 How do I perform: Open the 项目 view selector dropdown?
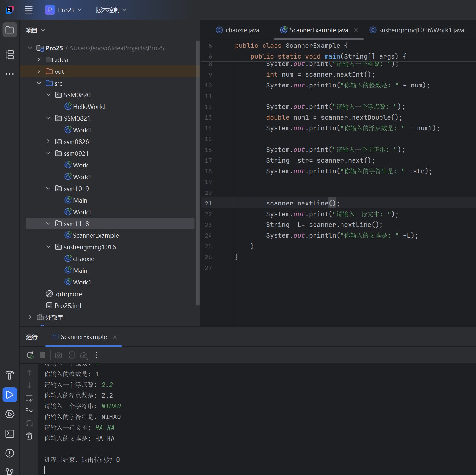coord(35,30)
